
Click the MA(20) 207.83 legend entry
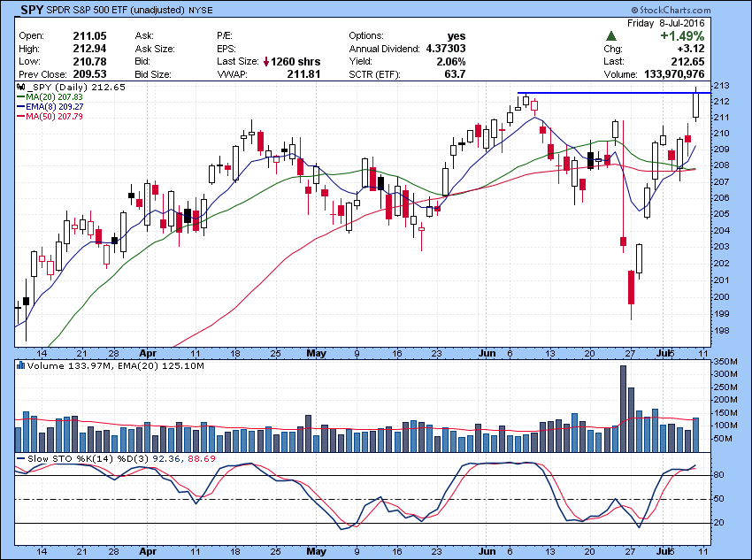49,96
